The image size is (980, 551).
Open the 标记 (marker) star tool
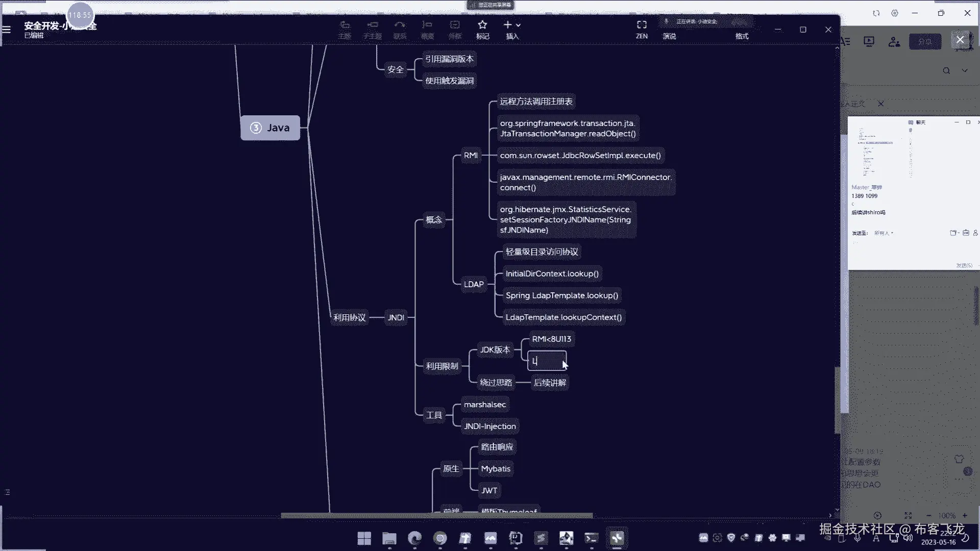482,26
